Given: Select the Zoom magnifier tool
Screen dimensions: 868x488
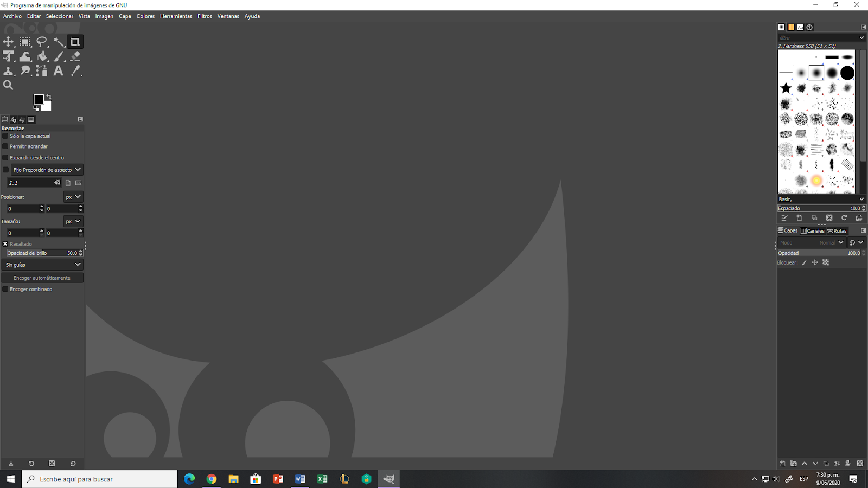Looking at the screenshot, I should click(8, 85).
